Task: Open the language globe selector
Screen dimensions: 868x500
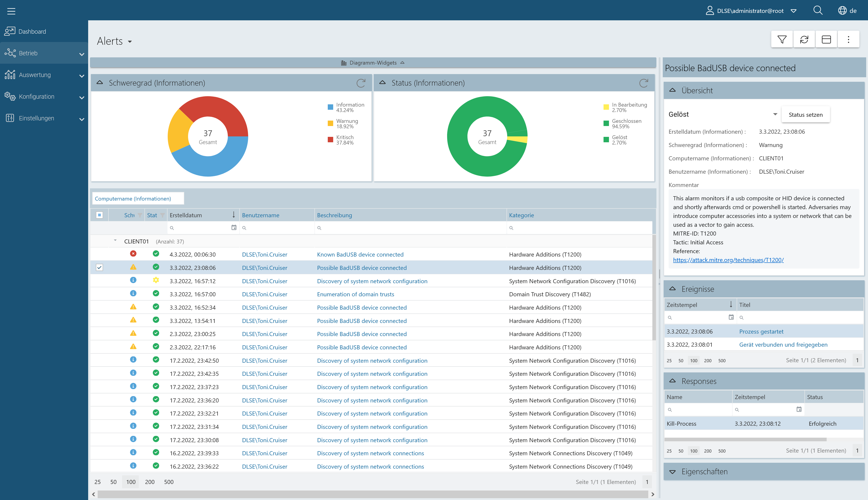Action: click(842, 11)
